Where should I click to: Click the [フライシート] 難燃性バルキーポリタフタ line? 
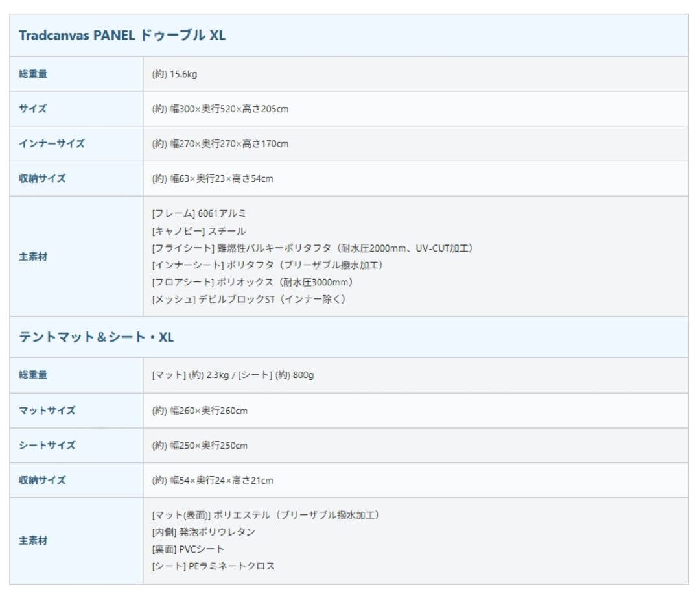[x=312, y=248]
